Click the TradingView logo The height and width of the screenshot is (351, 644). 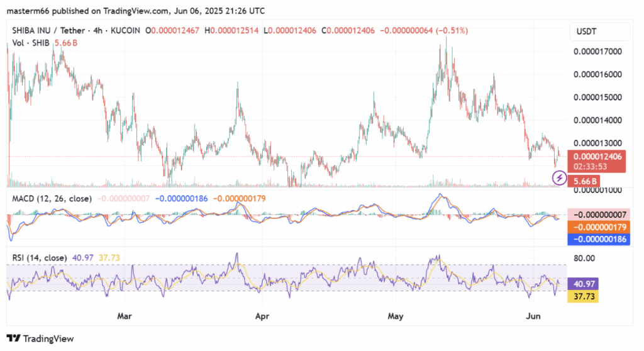(x=40, y=338)
